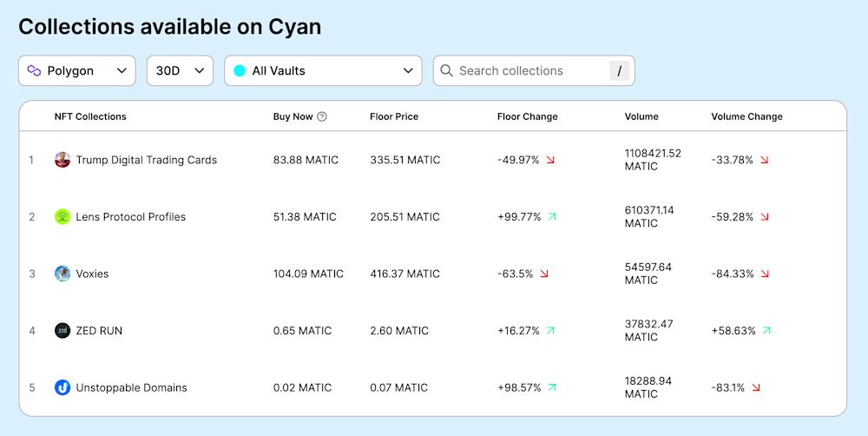Sort by Volume column header

pyautogui.click(x=641, y=116)
